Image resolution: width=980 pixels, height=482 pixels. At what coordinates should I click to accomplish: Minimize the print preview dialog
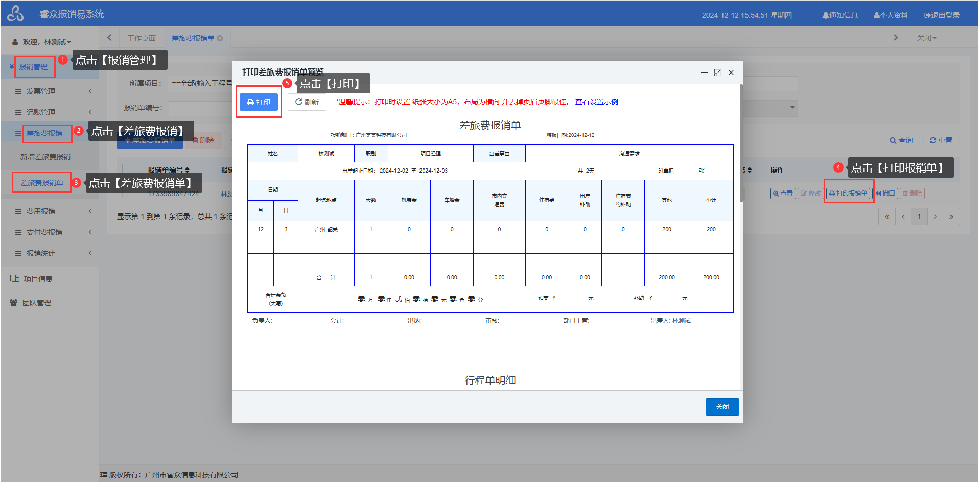click(x=704, y=73)
